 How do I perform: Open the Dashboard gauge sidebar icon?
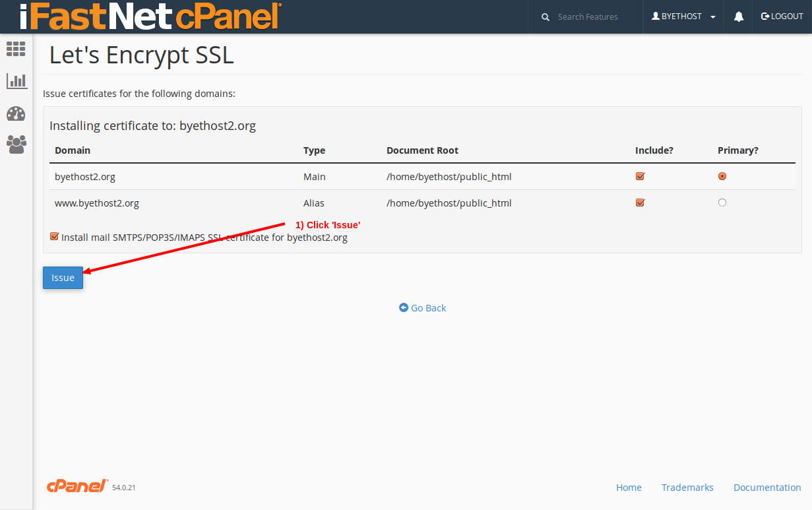click(x=16, y=113)
